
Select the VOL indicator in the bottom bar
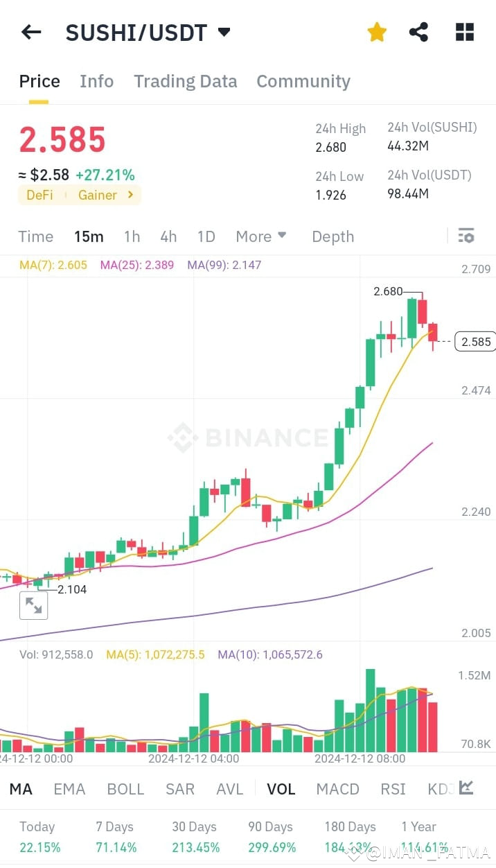[281, 788]
